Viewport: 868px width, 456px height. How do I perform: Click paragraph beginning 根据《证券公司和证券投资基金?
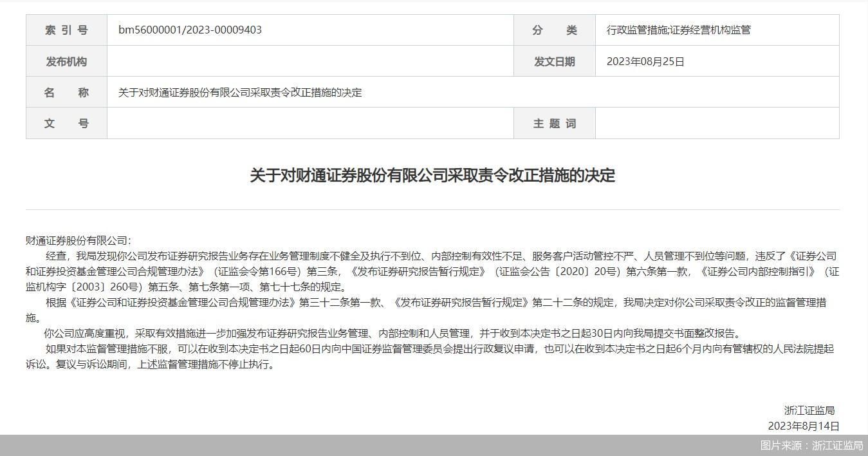[x=426, y=310]
